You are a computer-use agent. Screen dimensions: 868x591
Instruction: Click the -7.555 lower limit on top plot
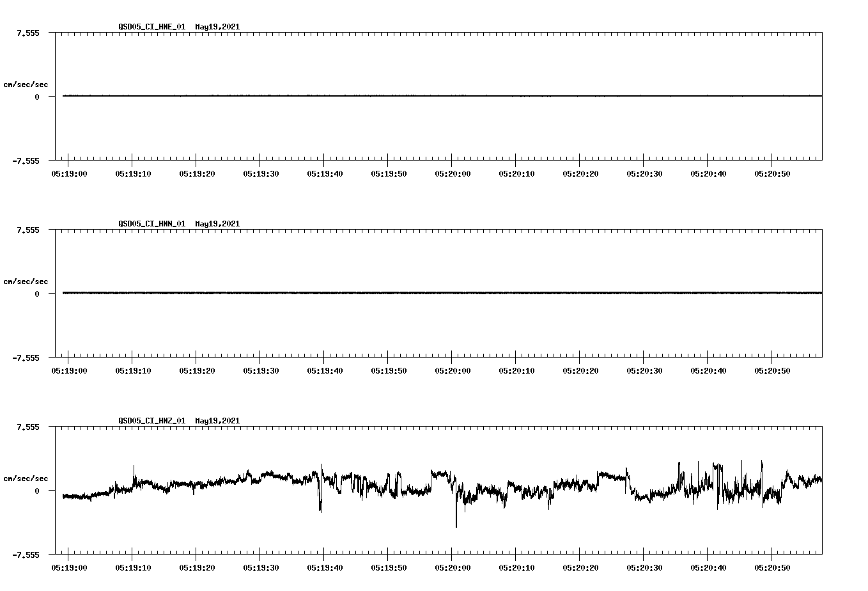pos(27,162)
